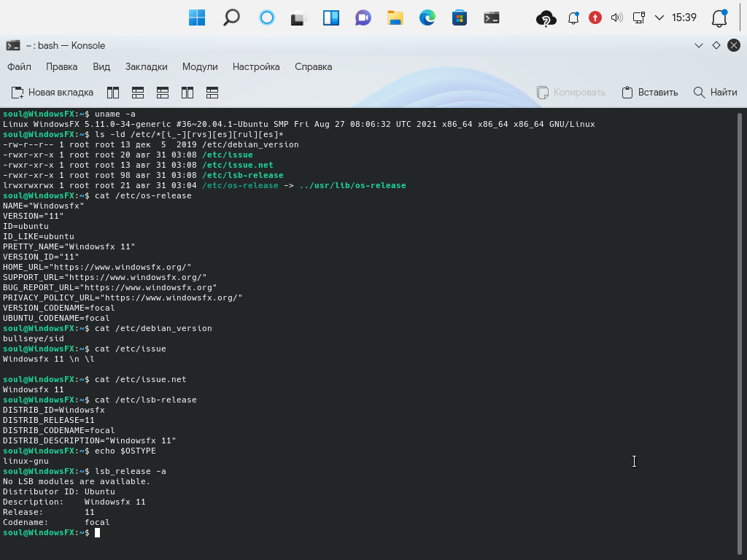747x560 pixels.
Task: Open the small bell notifications tray icon
Action: click(573, 17)
